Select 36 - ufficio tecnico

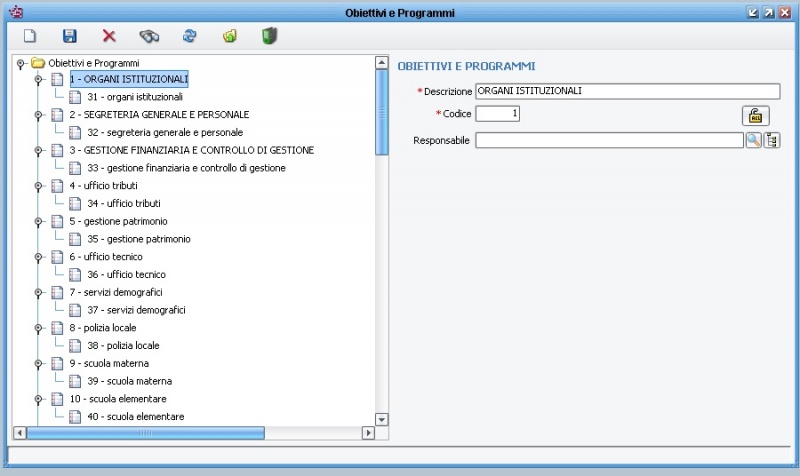pos(126,274)
